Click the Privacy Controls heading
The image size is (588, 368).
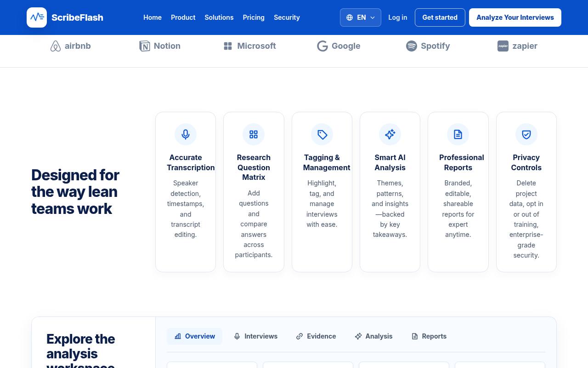coord(526,162)
